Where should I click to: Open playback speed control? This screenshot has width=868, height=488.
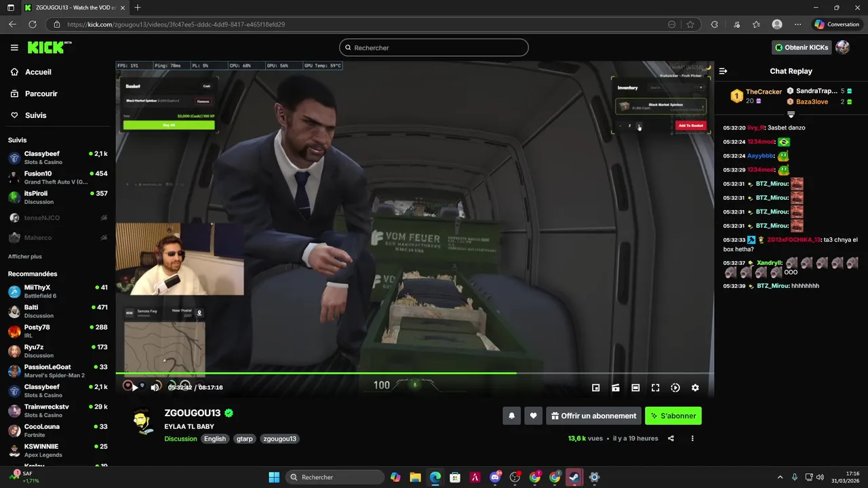(675, 388)
